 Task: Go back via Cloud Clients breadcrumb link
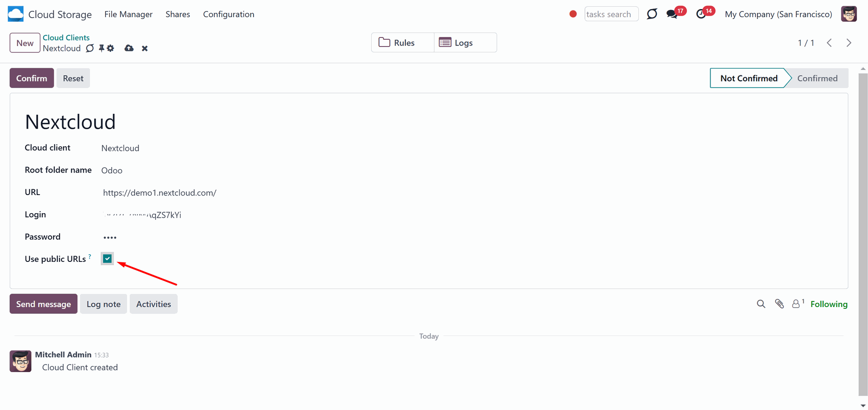(x=66, y=37)
